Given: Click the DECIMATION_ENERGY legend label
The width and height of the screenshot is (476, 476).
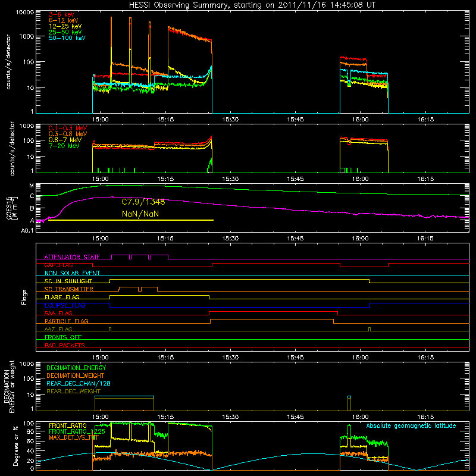Looking at the screenshot, I should coord(76,368).
